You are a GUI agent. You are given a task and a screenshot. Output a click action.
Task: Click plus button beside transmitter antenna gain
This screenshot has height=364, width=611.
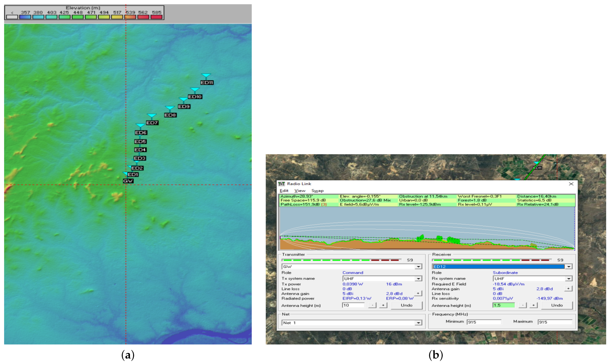coord(418,293)
